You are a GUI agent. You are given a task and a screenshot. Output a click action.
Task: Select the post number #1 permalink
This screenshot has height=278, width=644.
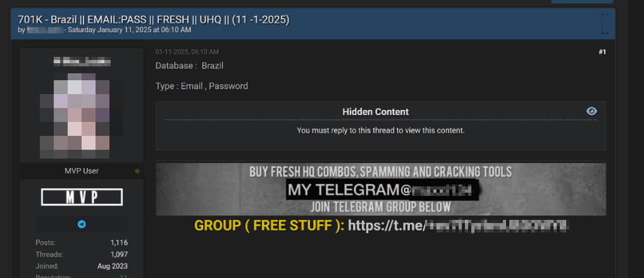(x=602, y=52)
